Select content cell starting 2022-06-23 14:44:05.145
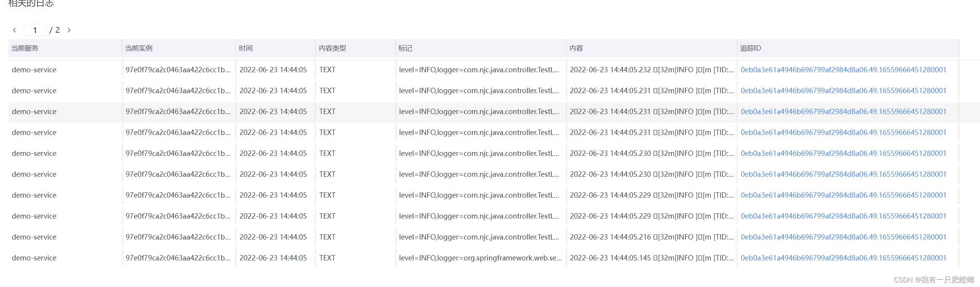This screenshot has height=287, width=980. [x=652, y=258]
